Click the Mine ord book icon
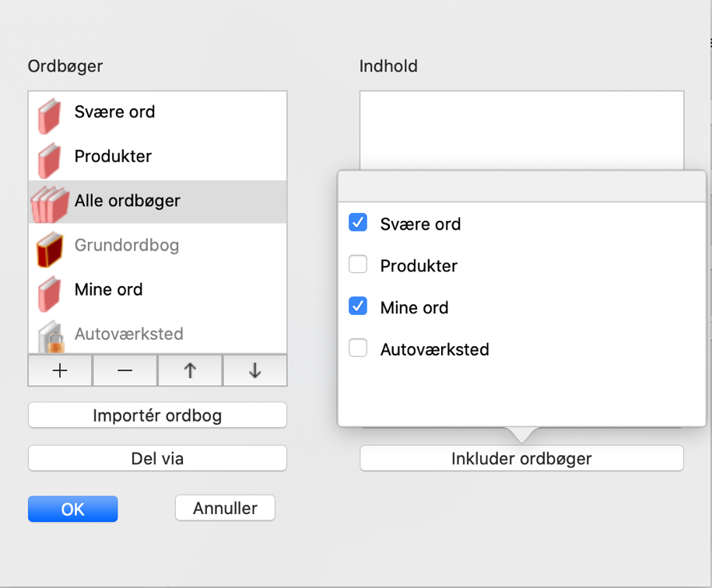712x588 pixels. 49,292
